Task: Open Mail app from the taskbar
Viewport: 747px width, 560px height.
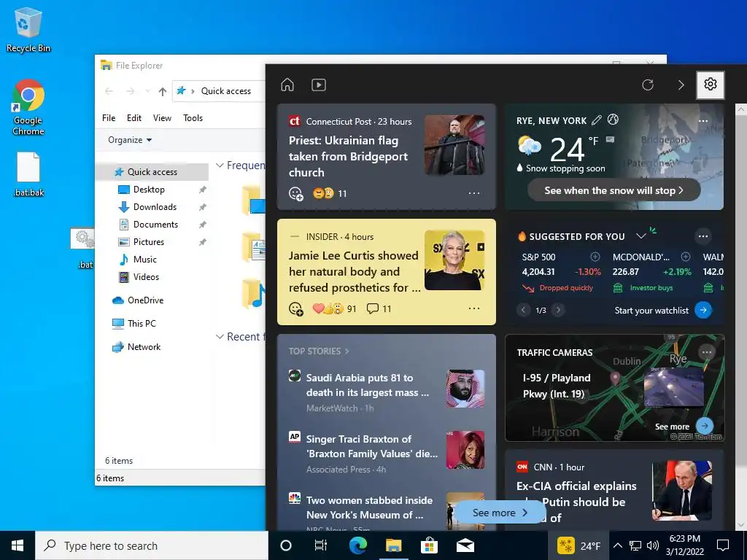Action: click(x=465, y=545)
